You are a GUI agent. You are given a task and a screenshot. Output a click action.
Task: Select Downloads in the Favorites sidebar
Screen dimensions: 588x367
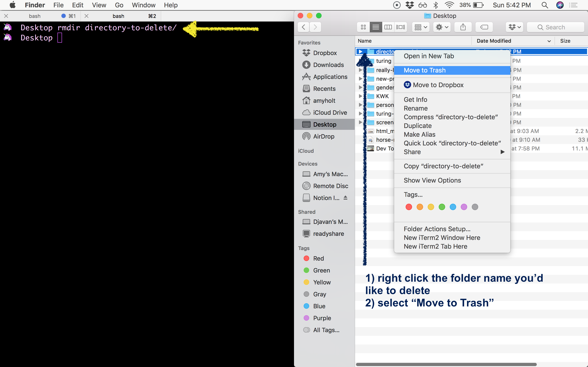(328, 64)
